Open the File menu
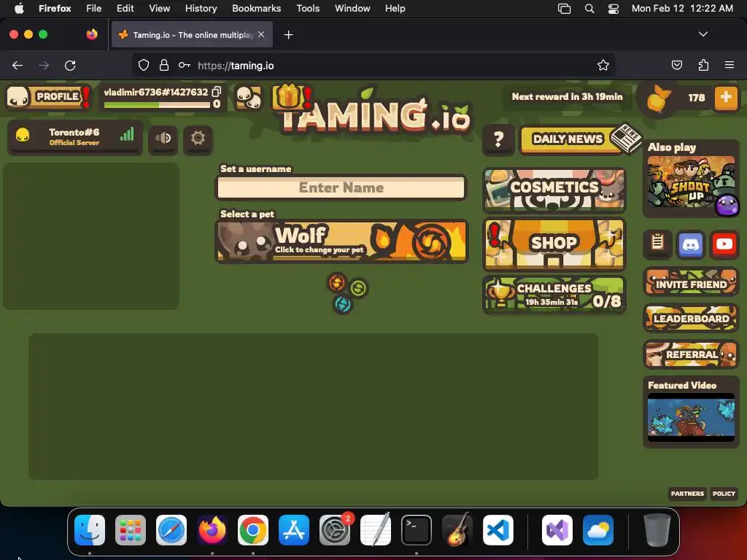 point(93,9)
